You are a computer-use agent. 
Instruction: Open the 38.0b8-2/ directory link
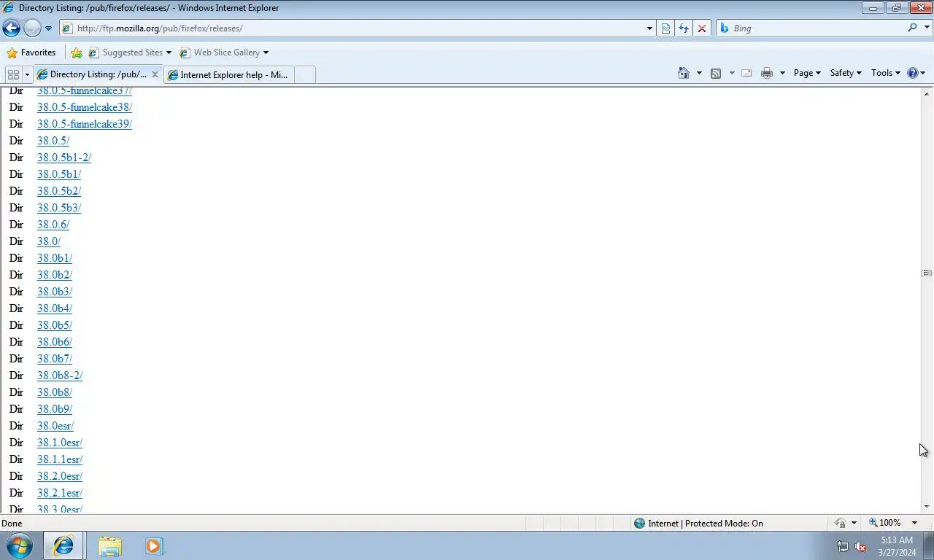tap(60, 376)
